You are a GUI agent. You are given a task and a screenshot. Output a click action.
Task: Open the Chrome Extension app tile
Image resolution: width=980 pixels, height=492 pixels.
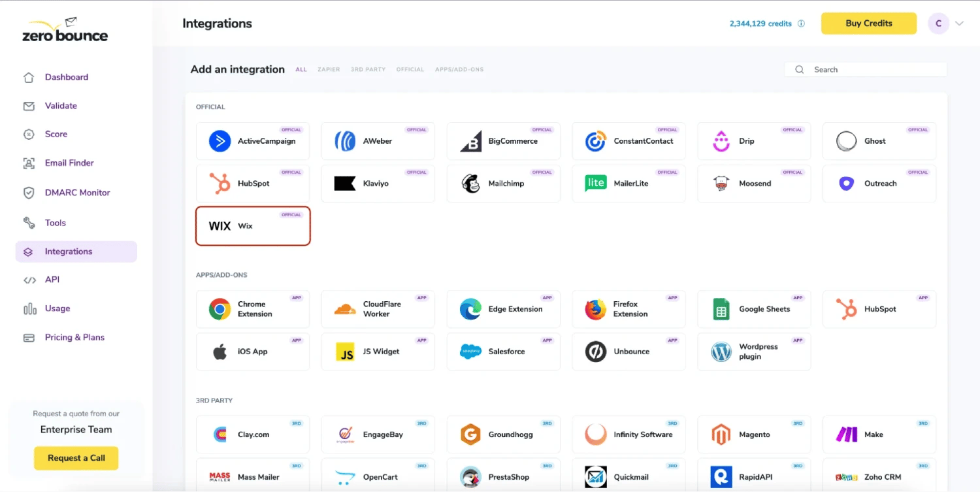(252, 309)
